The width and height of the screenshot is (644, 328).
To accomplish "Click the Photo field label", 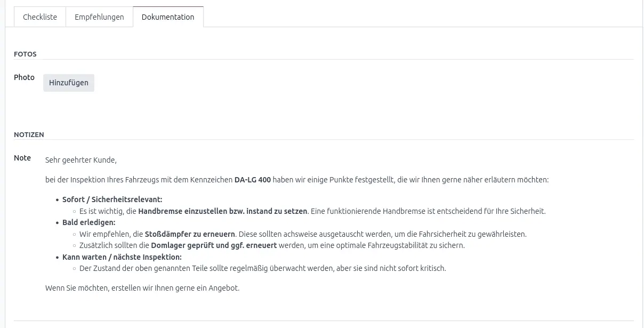I will tap(24, 77).
